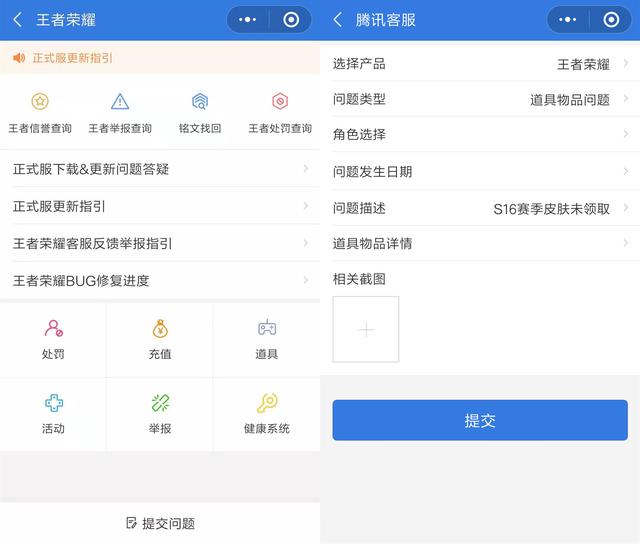640x544 pixels.
Task: Go back from the 腾讯客服 page
Action: (338, 20)
